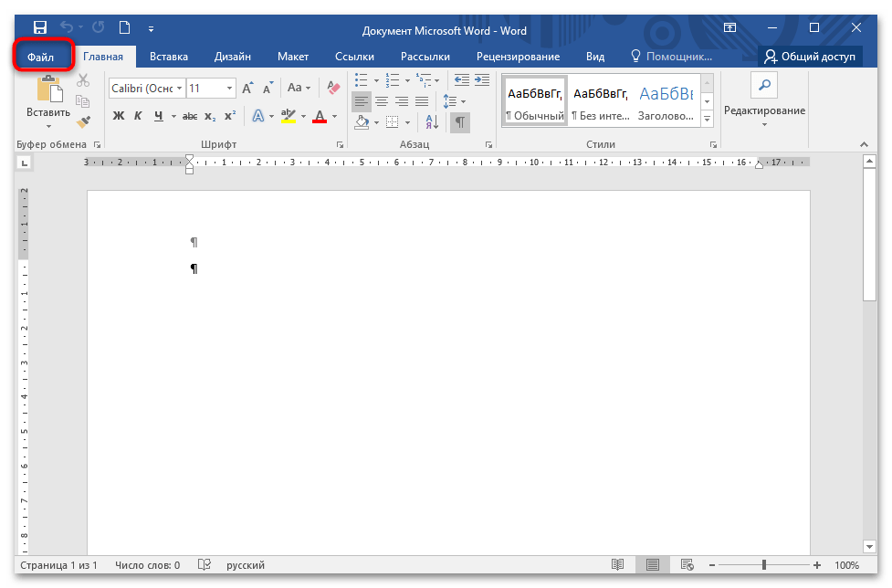Screen dimensions: 892x588
Task: Click the vertical scrollbar down arrow
Action: click(x=869, y=547)
